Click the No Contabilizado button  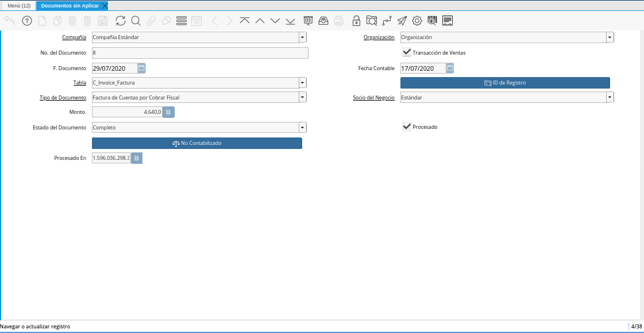197,143
